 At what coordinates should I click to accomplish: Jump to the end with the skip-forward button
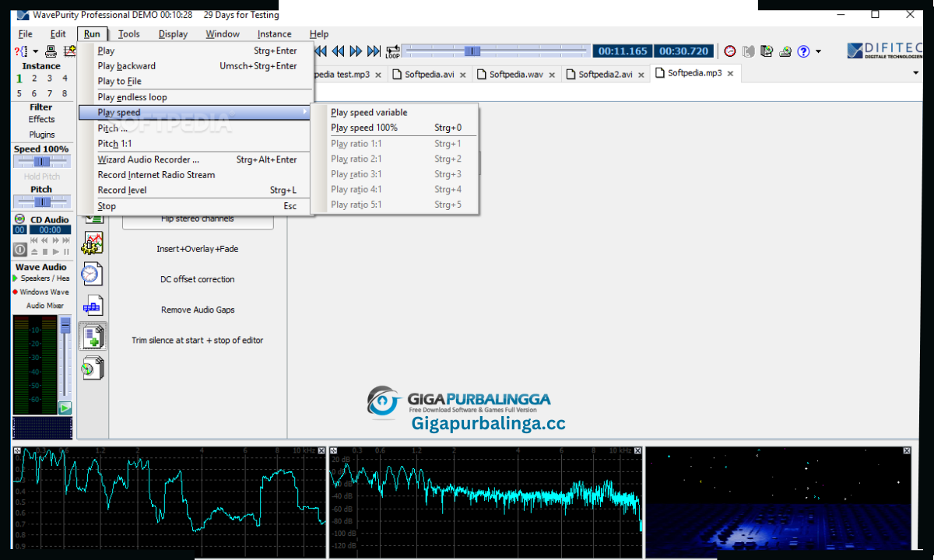(374, 51)
